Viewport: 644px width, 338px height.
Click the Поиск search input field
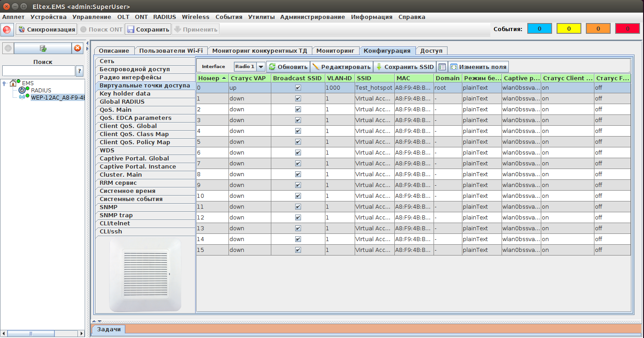pyautogui.click(x=39, y=71)
